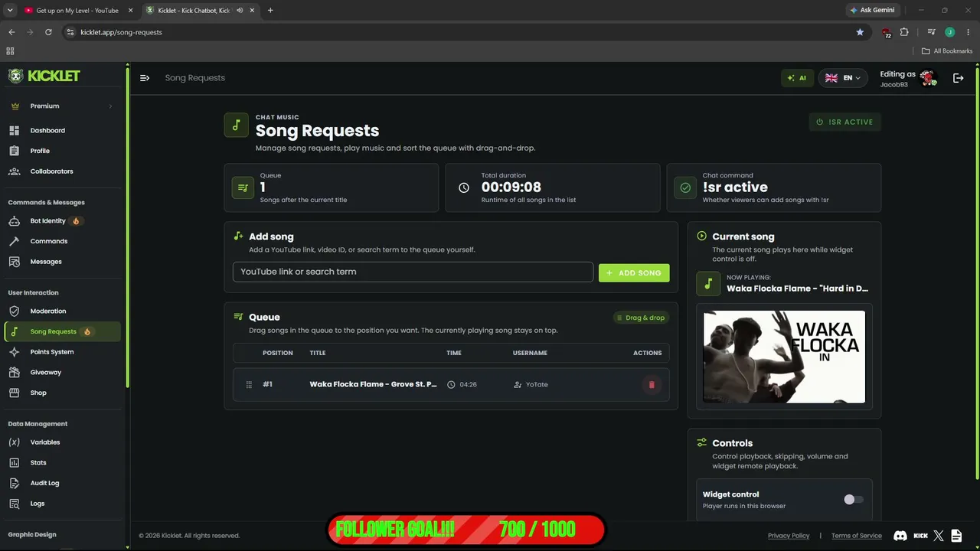Toggle the Widget control switch
Image resolution: width=980 pixels, height=551 pixels.
[x=854, y=500]
